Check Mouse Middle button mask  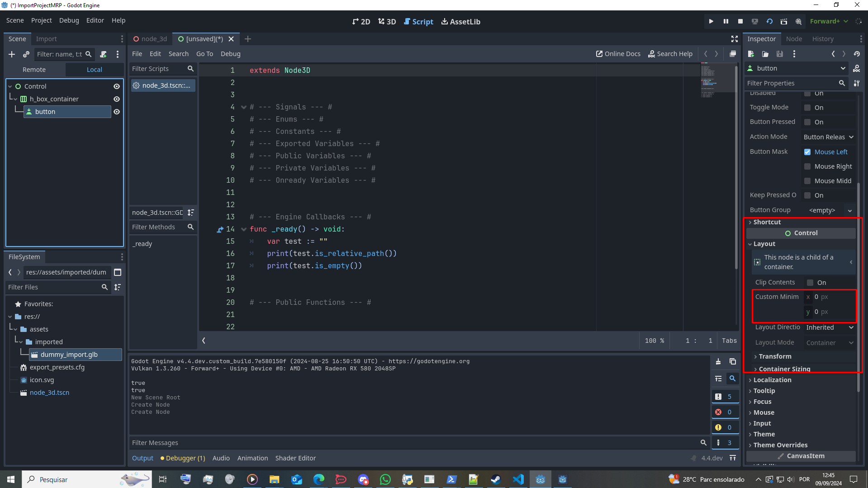click(x=807, y=181)
